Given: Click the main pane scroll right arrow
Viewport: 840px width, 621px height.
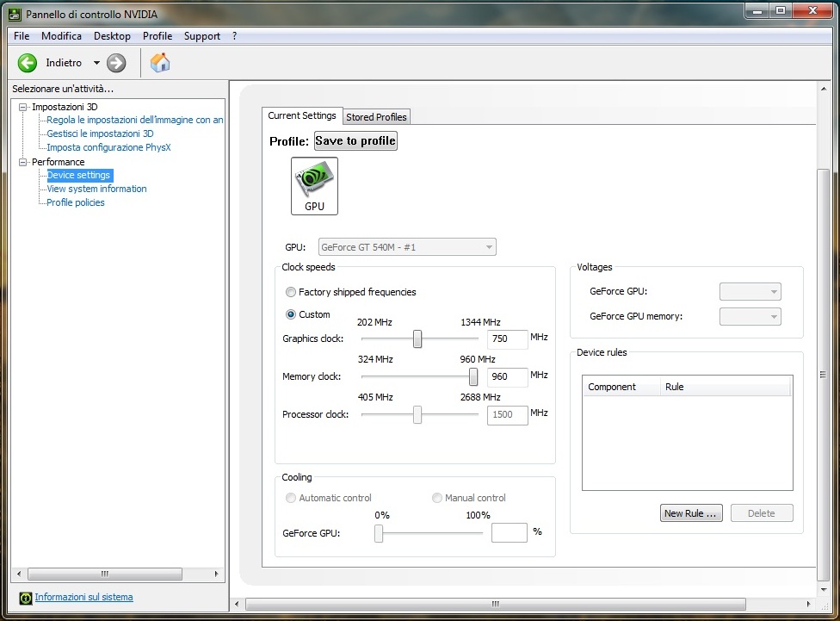Looking at the screenshot, I should [809, 604].
